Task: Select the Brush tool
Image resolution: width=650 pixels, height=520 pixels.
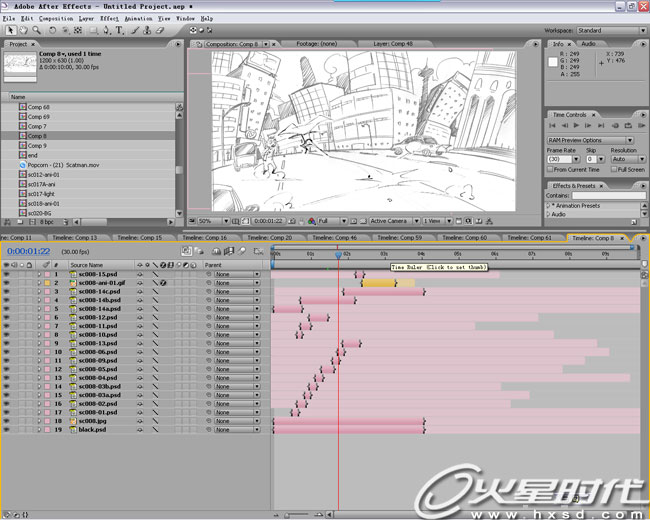Action: pyautogui.click(x=135, y=30)
